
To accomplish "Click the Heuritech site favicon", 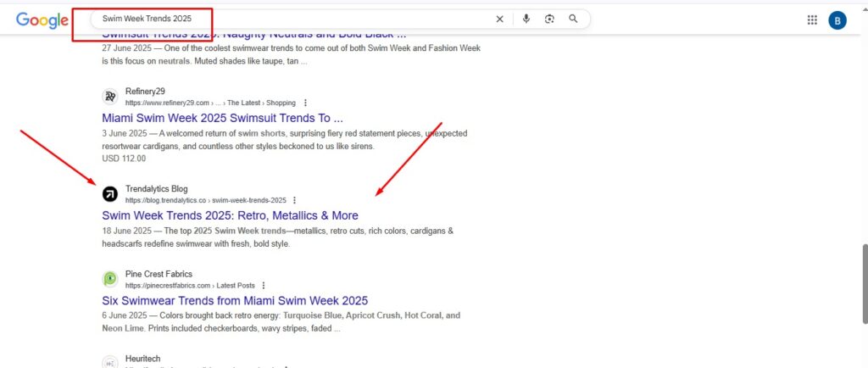I will (110, 362).
